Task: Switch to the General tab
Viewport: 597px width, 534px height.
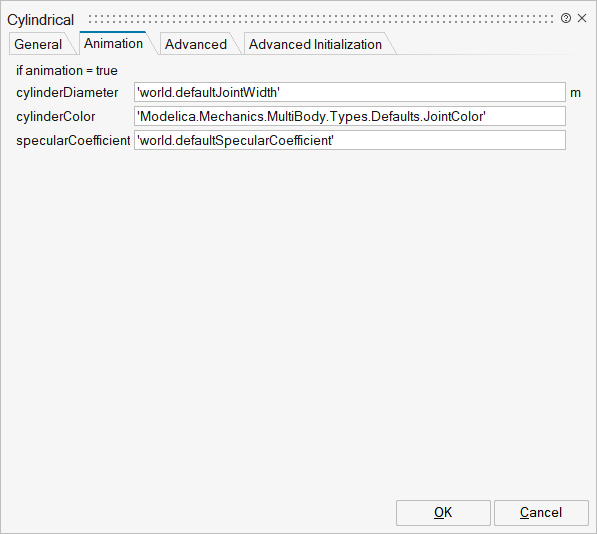Action: coord(38,44)
